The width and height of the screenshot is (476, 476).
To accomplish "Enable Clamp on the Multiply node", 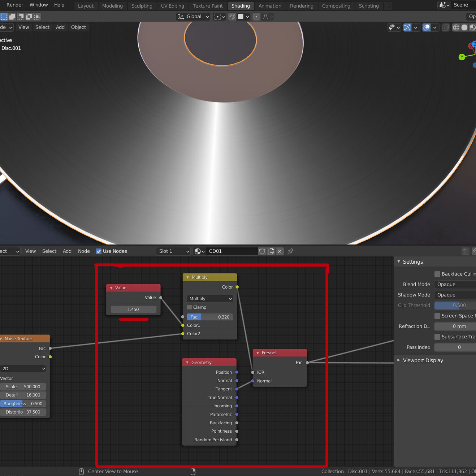I will pos(190,307).
